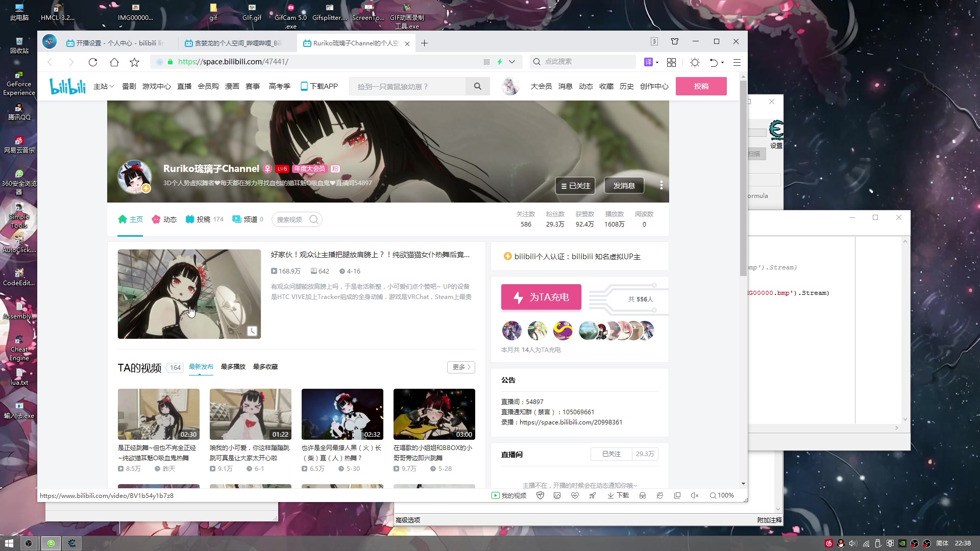Toggle night mode with the sun icon
The width and height of the screenshot is (980, 551).
[695, 62]
